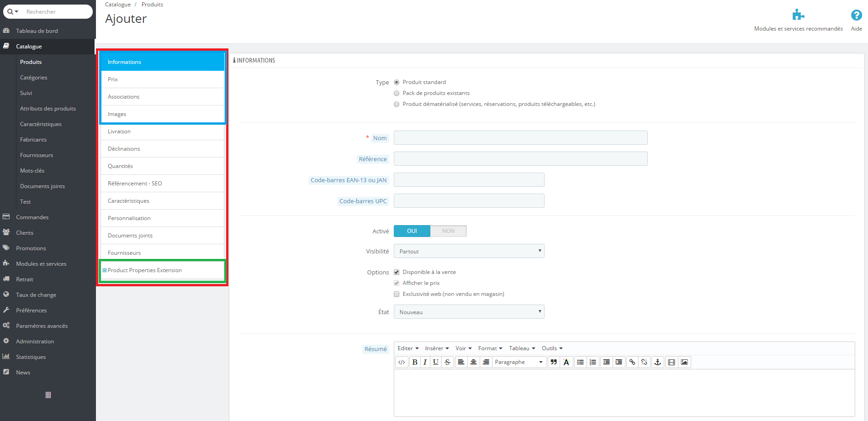Image resolution: width=868 pixels, height=421 pixels.
Task: Open the Paragraphe format dropdown
Action: pyautogui.click(x=519, y=362)
